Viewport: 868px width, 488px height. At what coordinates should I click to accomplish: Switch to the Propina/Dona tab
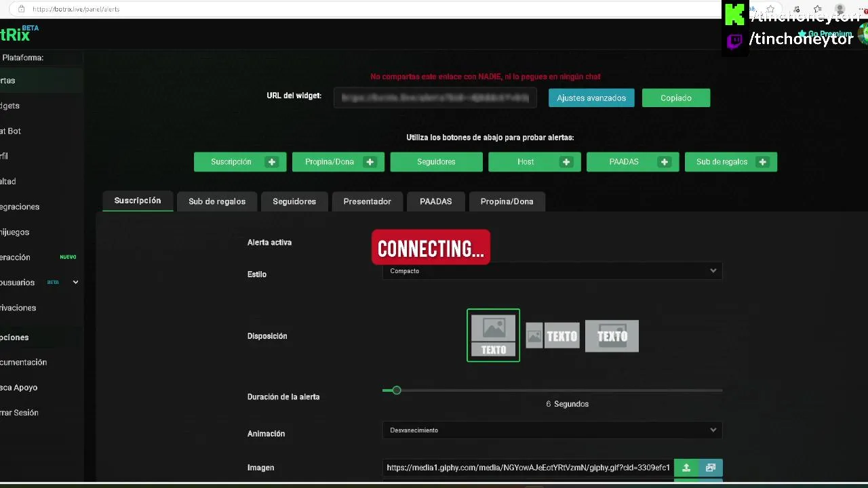pos(507,201)
